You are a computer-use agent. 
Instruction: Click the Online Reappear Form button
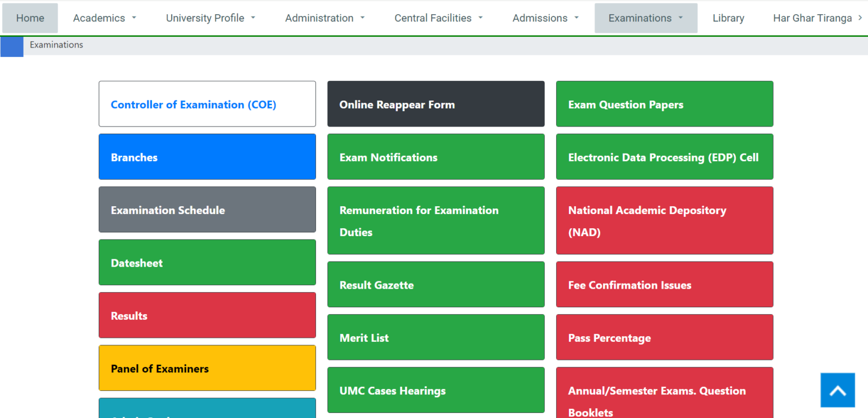[x=436, y=104]
